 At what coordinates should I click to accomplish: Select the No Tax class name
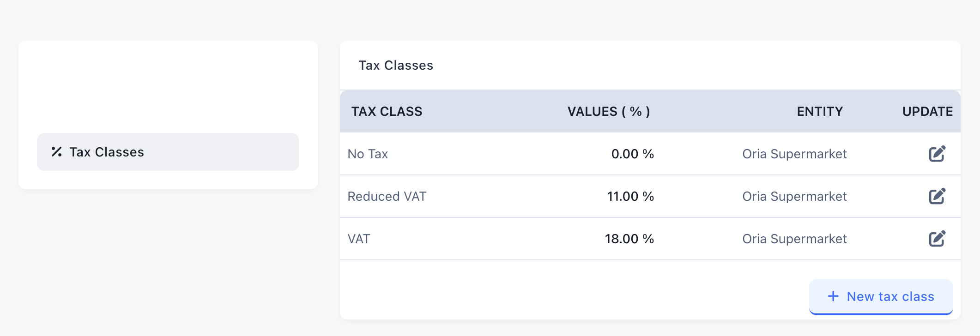tap(368, 154)
